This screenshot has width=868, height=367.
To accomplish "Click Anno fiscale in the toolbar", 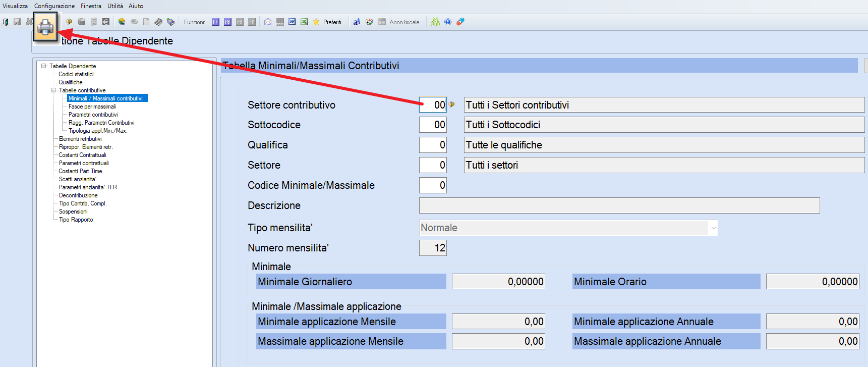I will [x=399, y=22].
